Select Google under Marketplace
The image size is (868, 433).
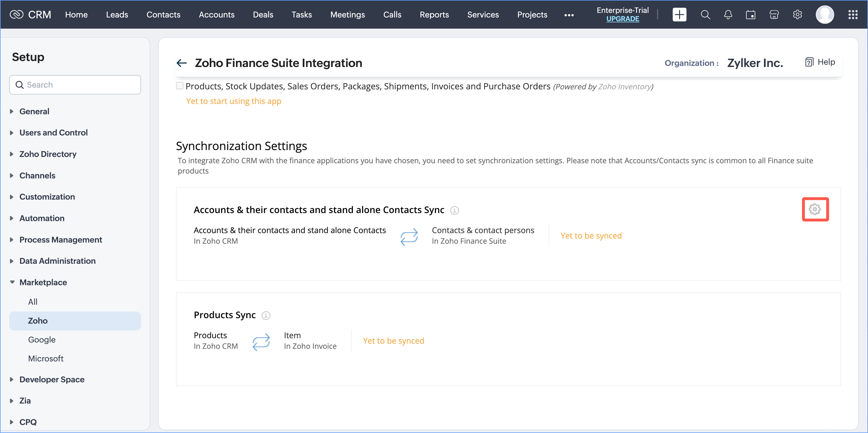(42, 339)
